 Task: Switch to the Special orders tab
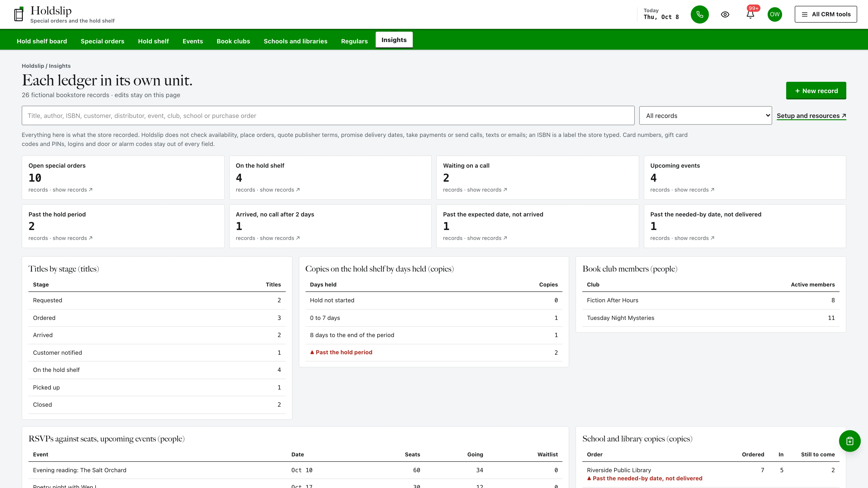click(102, 41)
